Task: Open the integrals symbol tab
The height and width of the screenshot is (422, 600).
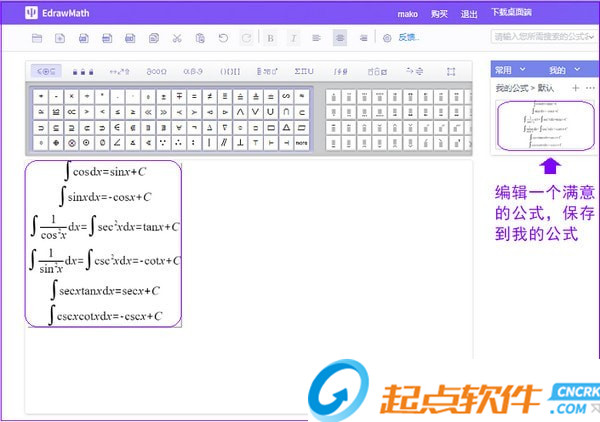Action: (341, 71)
